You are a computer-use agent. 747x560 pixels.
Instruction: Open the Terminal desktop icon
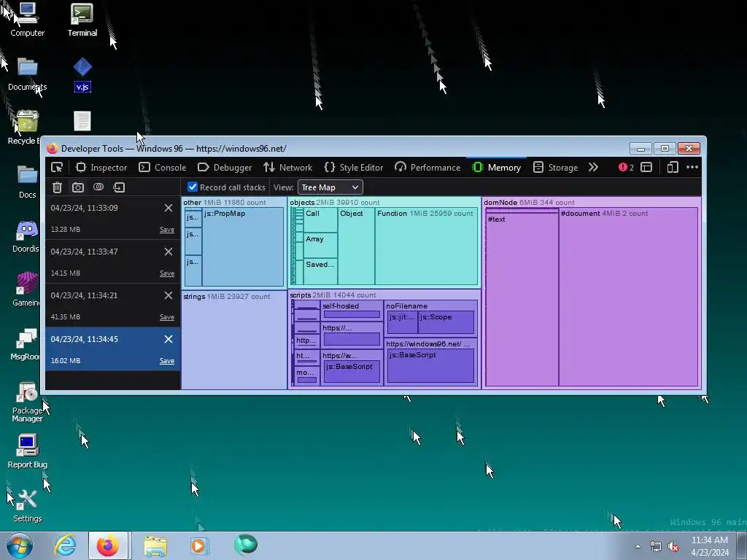pyautogui.click(x=82, y=20)
